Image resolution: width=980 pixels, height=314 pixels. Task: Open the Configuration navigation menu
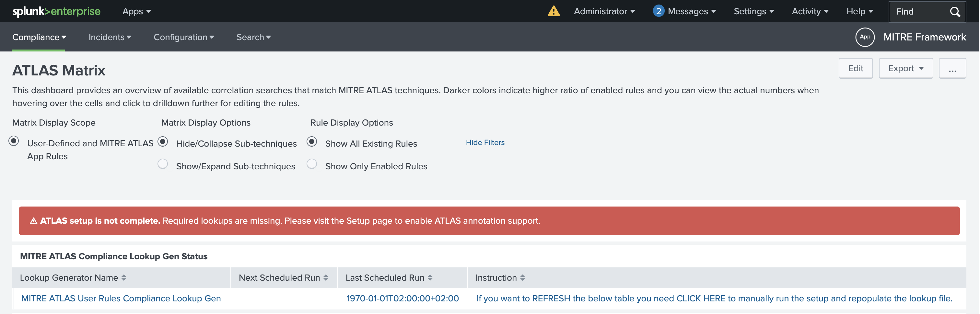pos(184,37)
